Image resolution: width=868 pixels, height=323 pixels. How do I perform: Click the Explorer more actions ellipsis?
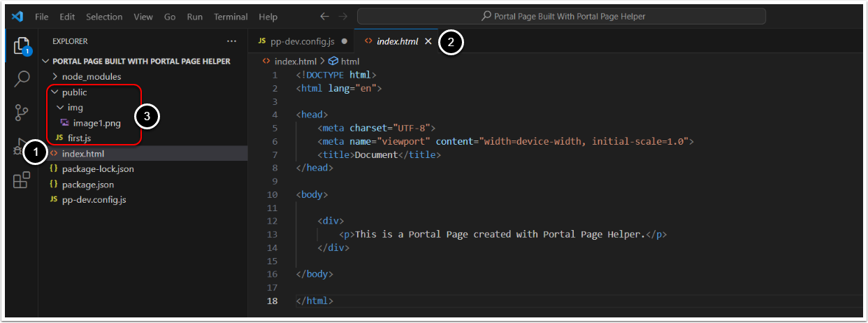pos(232,41)
